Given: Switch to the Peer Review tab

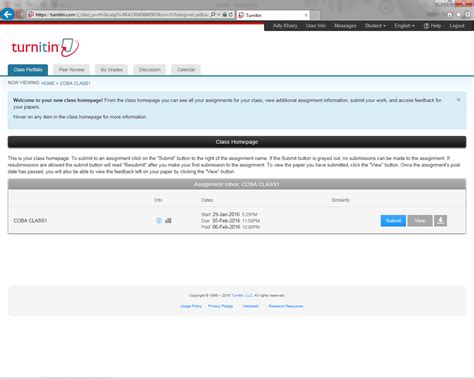Looking at the screenshot, I should point(71,70).
